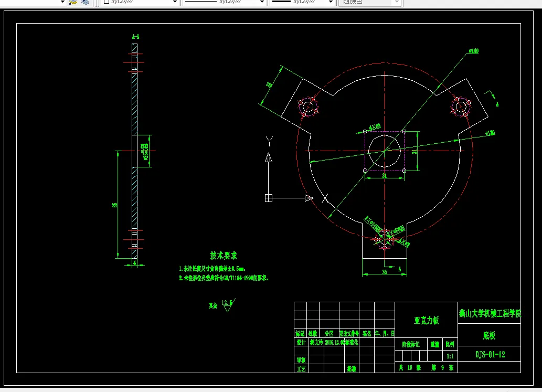Select section letter A at upper-right tab

497,104
